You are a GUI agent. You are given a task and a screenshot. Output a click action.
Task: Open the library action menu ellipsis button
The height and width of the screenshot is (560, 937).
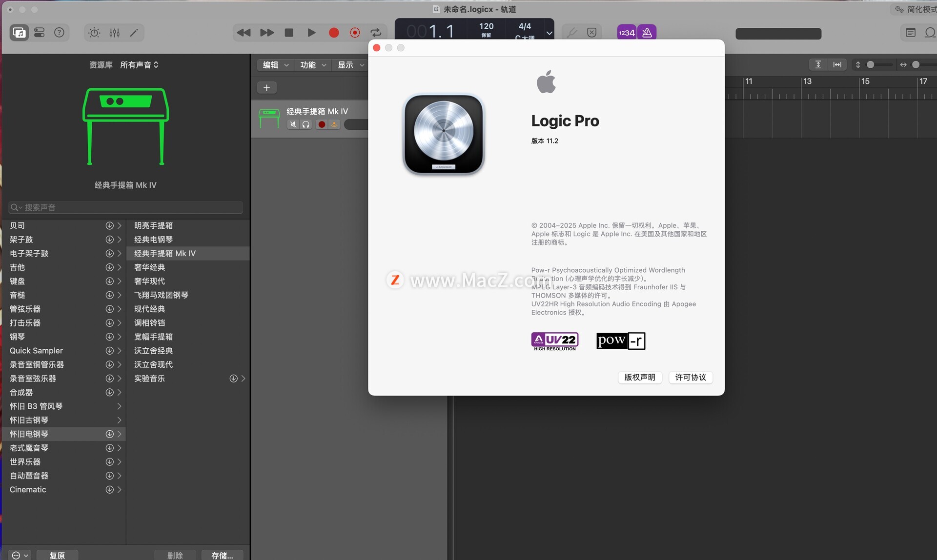[20, 556]
